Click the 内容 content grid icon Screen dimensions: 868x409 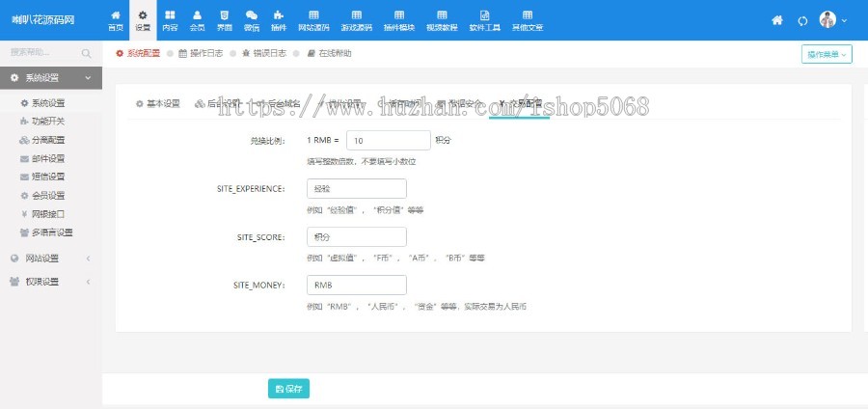[170, 20]
